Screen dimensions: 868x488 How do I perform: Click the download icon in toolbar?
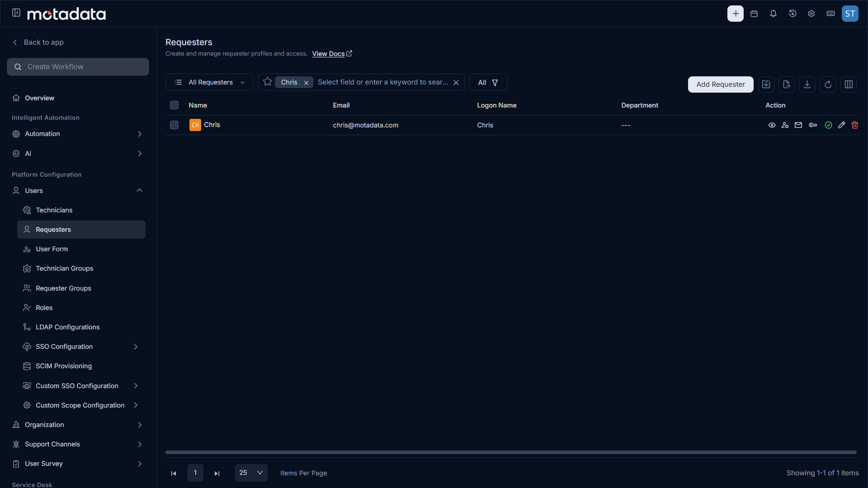click(807, 84)
